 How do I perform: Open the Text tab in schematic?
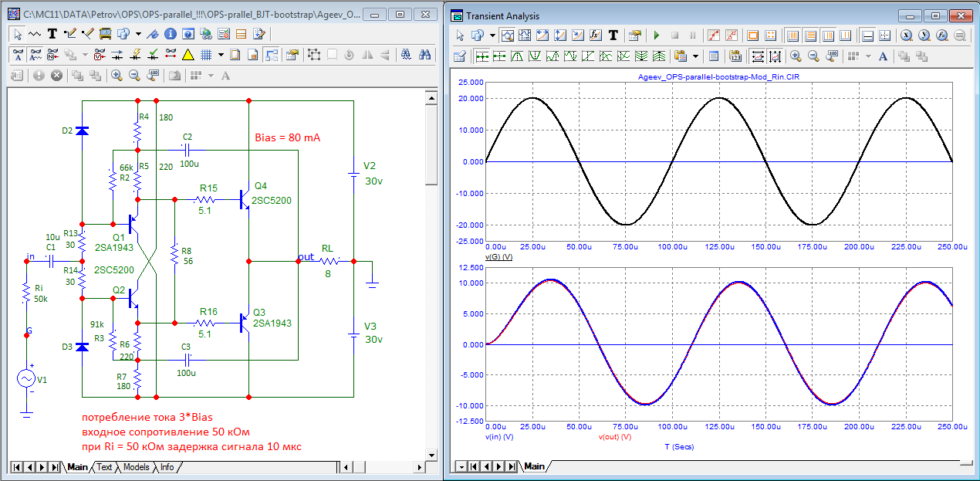tap(104, 467)
